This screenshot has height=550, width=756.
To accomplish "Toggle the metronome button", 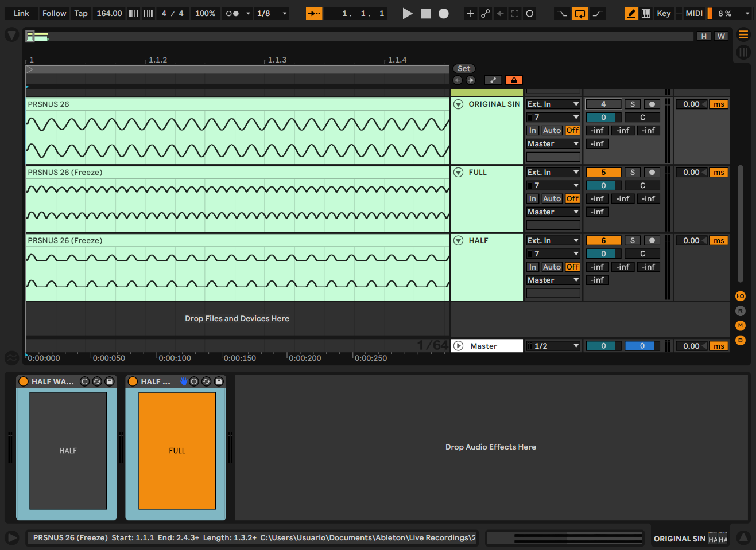I will pyautogui.click(x=232, y=13).
